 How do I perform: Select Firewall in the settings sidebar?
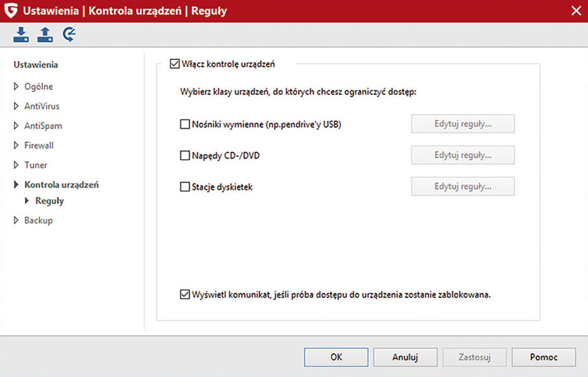[39, 145]
